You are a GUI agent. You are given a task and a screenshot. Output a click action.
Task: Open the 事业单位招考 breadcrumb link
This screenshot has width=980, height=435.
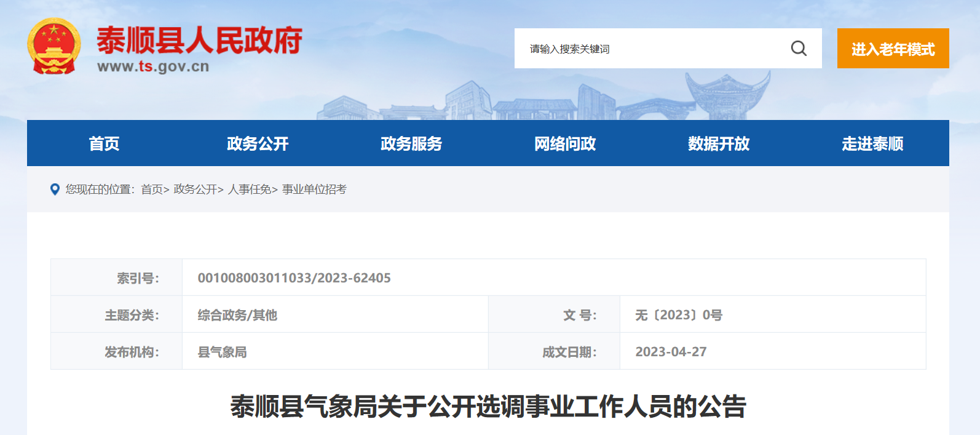click(314, 190)
